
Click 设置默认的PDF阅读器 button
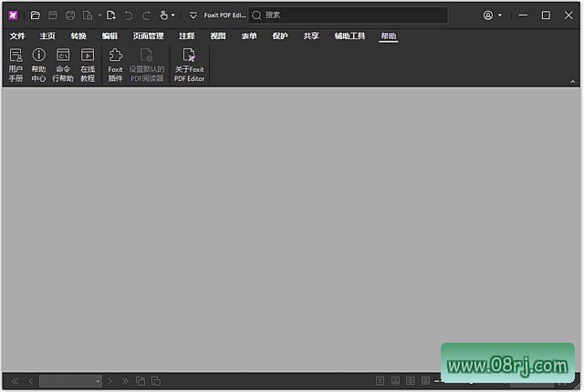click(x=147, y=65)
